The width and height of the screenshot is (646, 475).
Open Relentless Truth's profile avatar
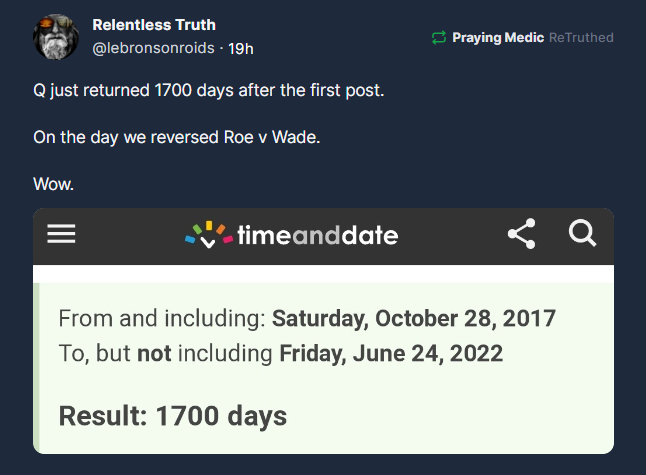coord(56,37)
